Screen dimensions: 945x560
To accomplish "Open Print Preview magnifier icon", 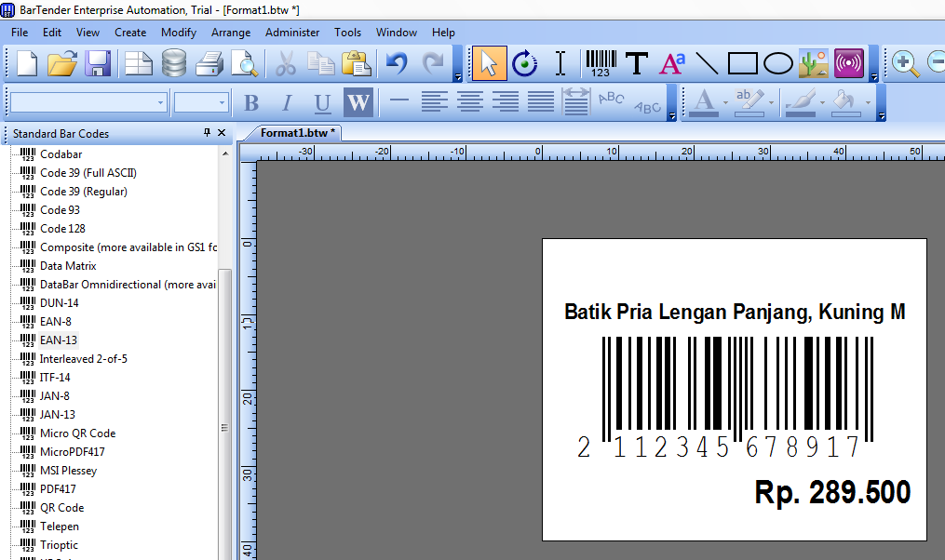I will (x=245, y=63).
